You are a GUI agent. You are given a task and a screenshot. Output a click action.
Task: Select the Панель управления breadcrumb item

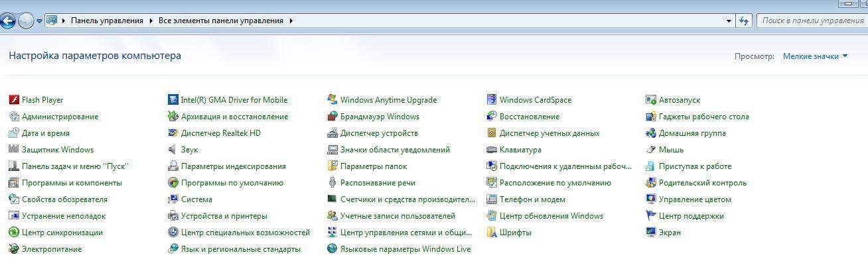107,21
